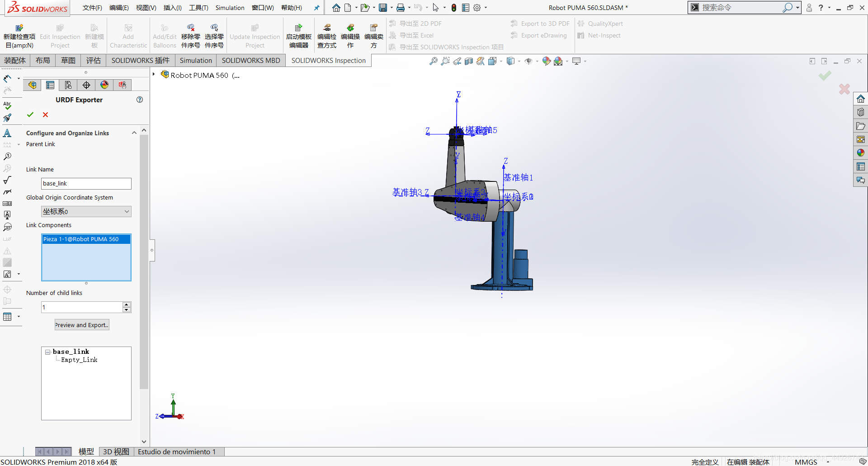
Task: Click panel collapse handle at viewport edge
Action: (152, 250)
